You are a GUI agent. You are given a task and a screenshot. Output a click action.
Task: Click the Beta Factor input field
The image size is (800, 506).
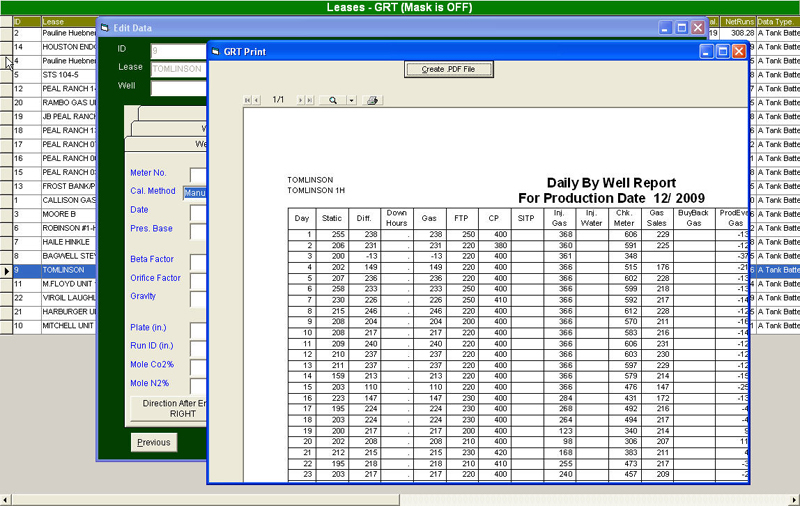198,261
